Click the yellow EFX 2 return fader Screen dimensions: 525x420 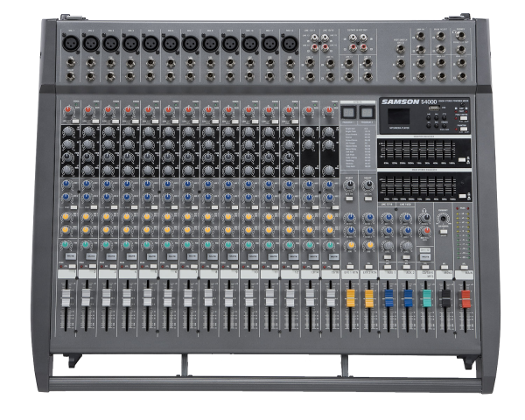pos(369,298)
